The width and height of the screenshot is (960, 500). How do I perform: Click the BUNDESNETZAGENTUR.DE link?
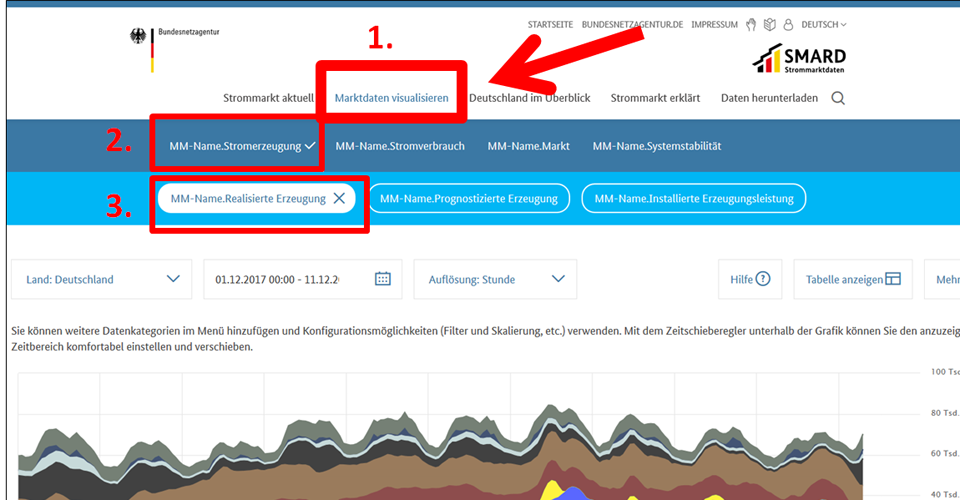[x=632, y=24]
